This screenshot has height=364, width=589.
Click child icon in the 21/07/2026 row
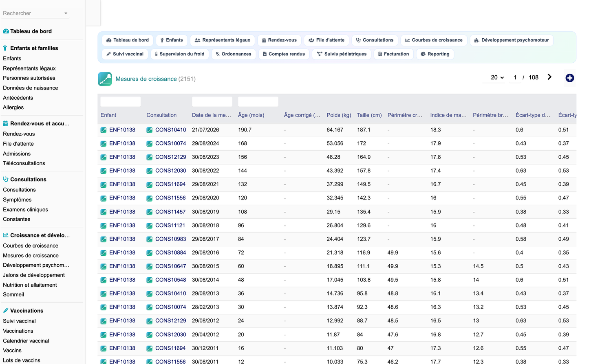click(x=104, y=130)
